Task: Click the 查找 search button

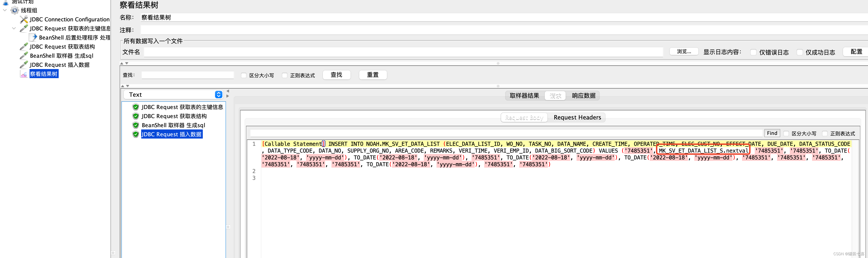Action: 336,75
